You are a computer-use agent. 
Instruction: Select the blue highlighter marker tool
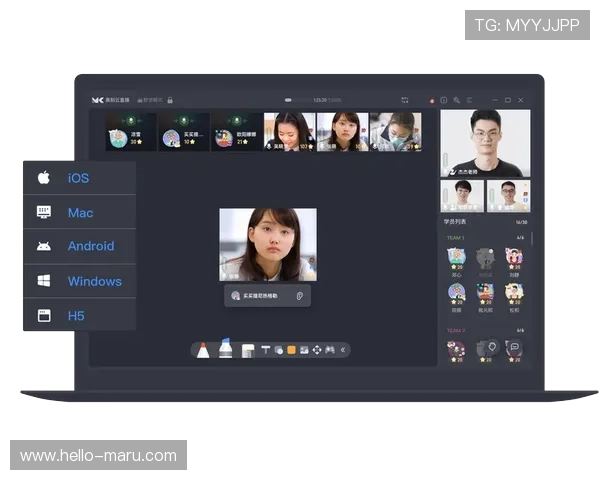[225, 348]
